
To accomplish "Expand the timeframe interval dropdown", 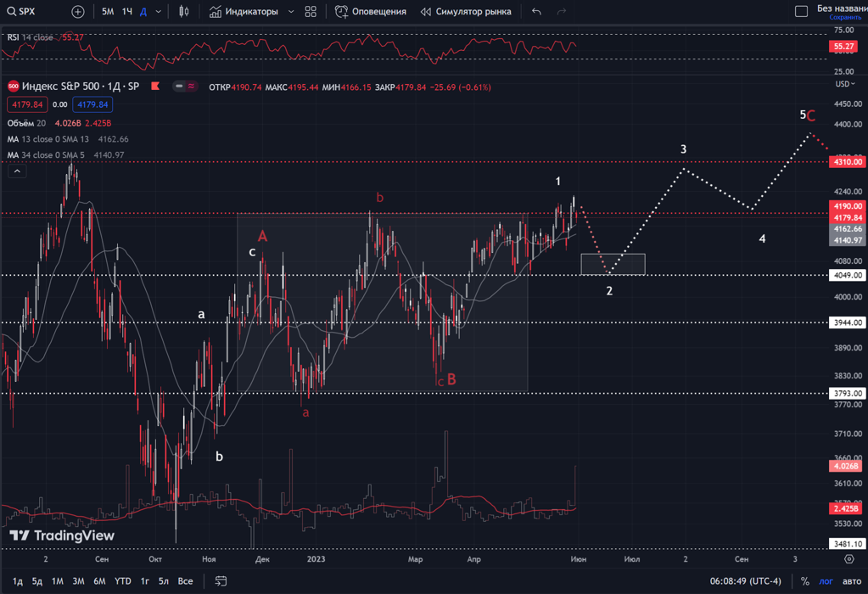I will pos(159,12).
